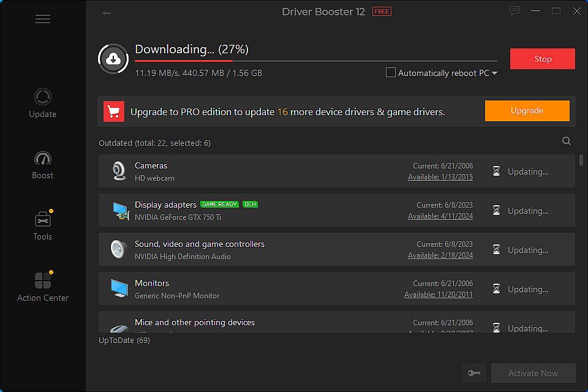Open Available: 1/13/2015 link for Cameras

[x=440, y=176]
